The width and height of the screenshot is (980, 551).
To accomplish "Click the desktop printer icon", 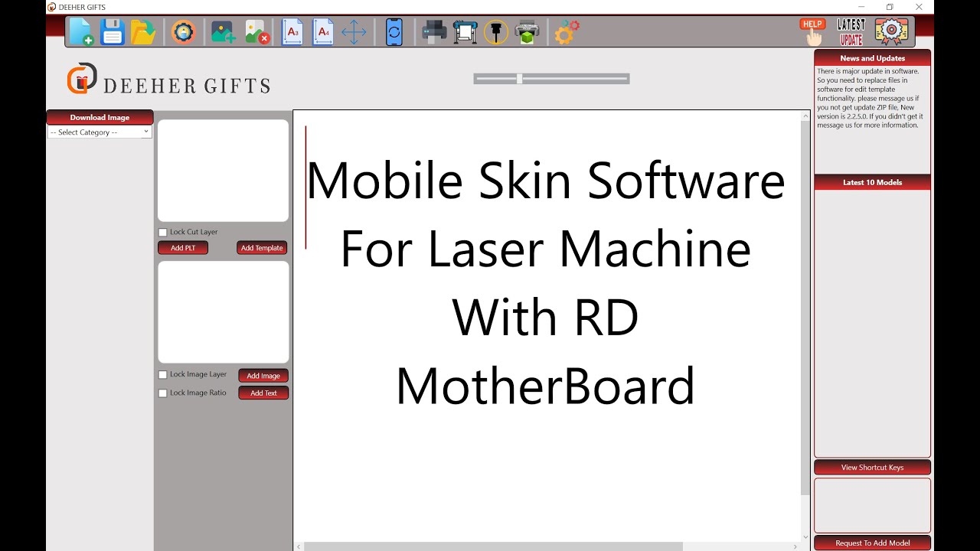I will (434, 32).
